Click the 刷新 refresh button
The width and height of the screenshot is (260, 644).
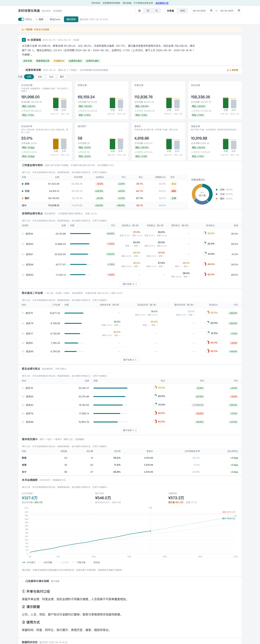tap(40, 19)
